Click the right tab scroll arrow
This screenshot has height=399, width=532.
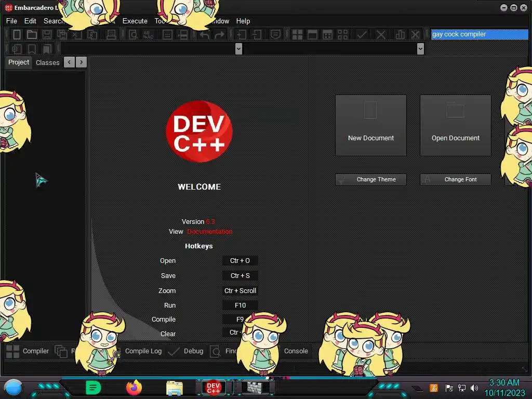[x=81, y=62]
